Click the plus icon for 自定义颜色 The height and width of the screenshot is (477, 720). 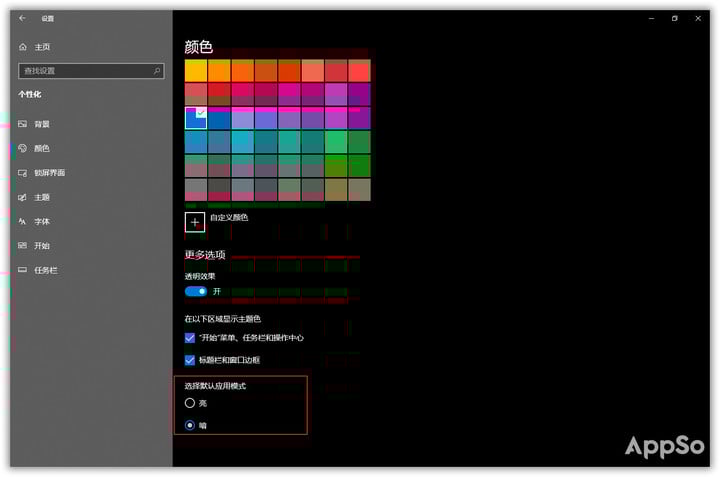point(195,222)
